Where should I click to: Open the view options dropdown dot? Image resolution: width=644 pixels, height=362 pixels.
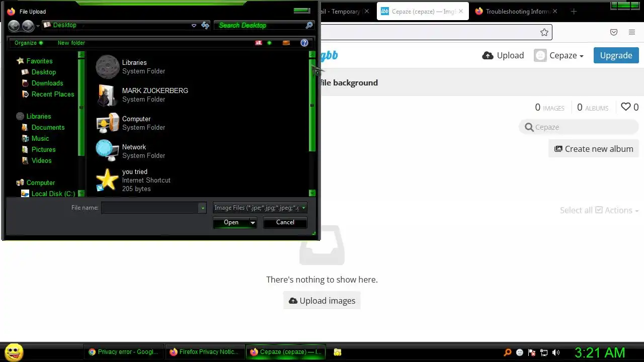click(x=269, y=43)
